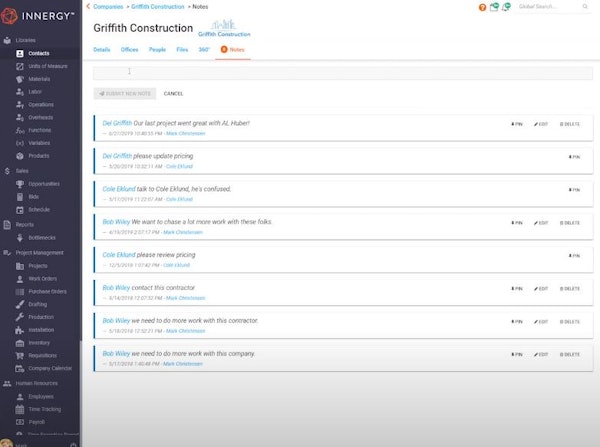600x447 pixels.
Task: Switch to the Offices tab
Action: (x=129, y=50)
